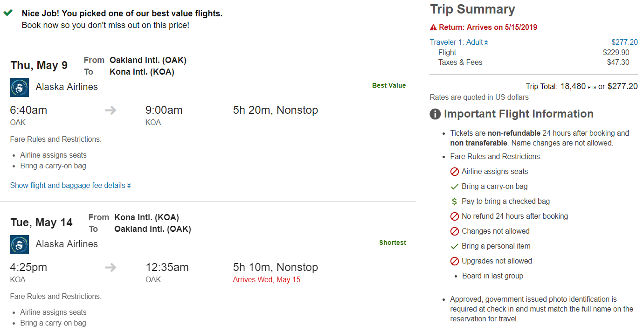Click checkmark beside Bring a carry-on bag
The width and height of the screenshot is (644, 333).
tap(455, 187)
